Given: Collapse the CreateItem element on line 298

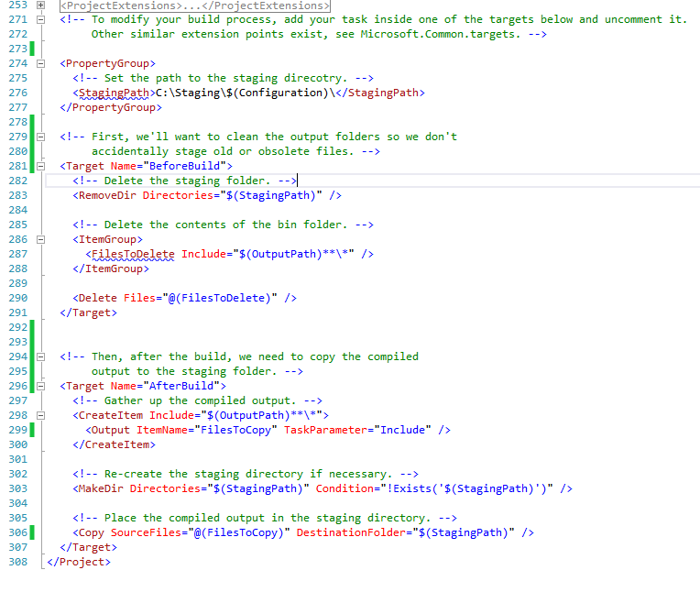Looking at the screenshot, I should [40, 415].
